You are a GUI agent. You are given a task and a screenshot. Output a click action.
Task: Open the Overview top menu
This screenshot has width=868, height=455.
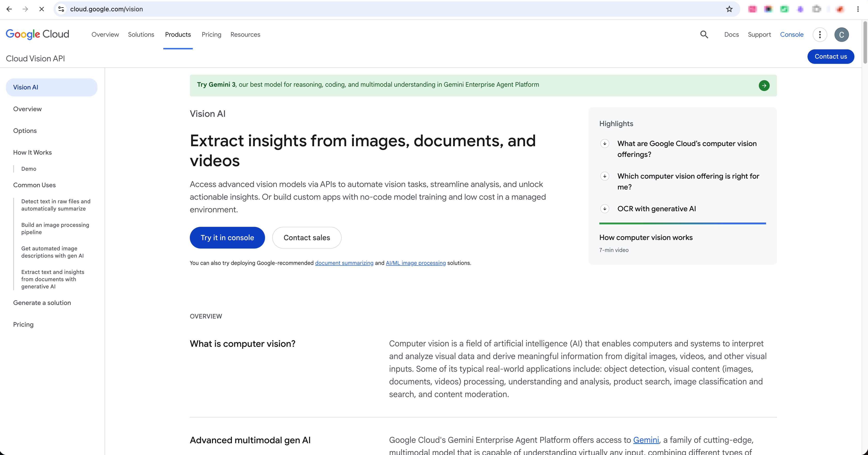[x=105, y=34]
